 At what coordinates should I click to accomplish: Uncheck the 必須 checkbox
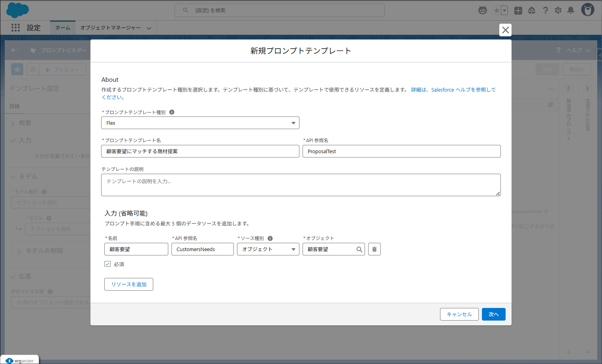point(107,264)
